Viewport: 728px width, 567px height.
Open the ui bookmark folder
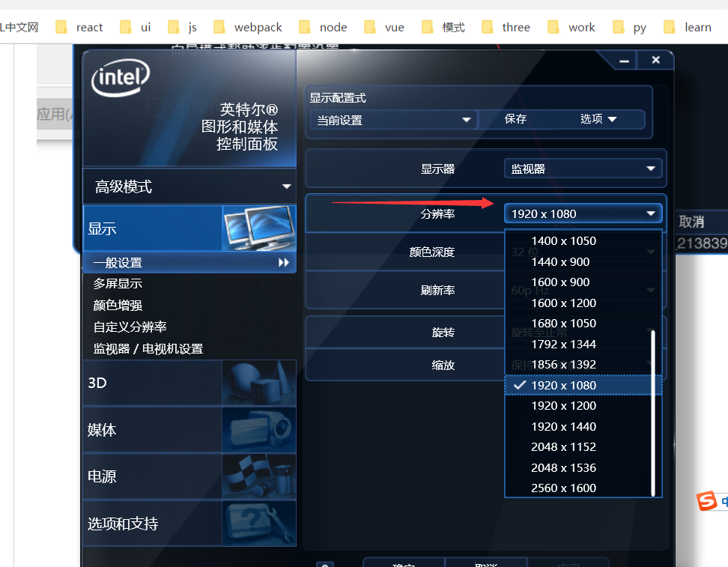click(x=135, y=28)
